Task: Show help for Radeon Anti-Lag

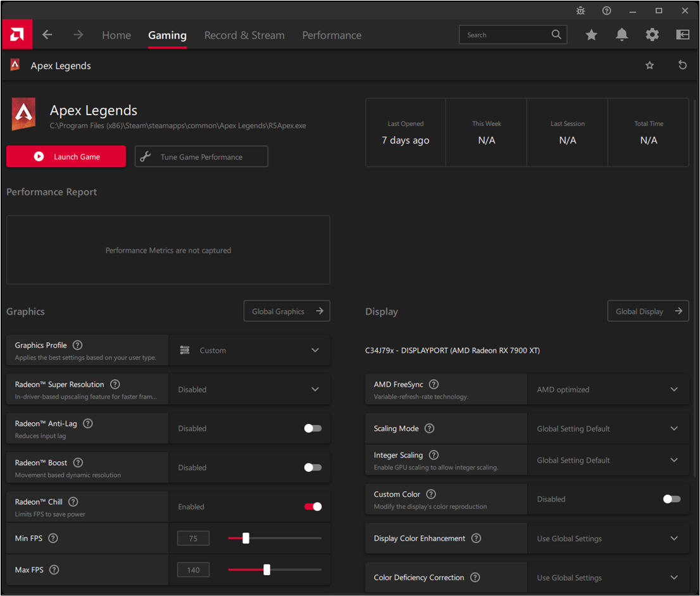Action: tap(88, 424)
